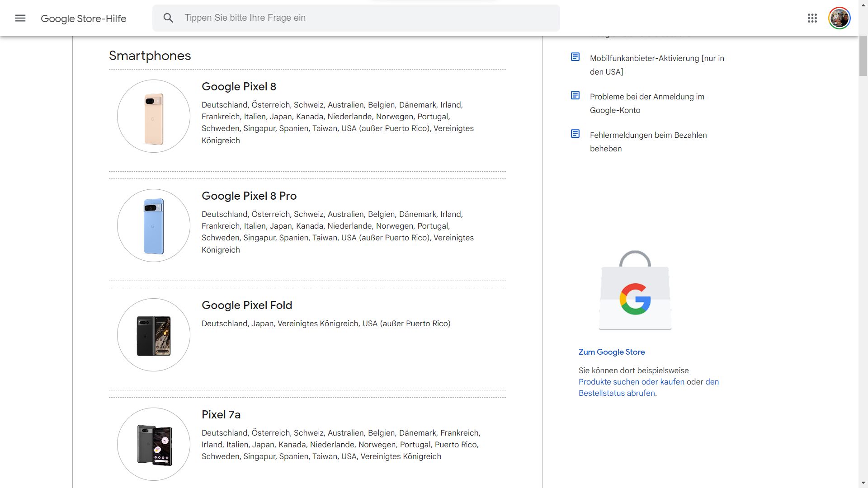Open the Google account avatar menu

point(839,18)
